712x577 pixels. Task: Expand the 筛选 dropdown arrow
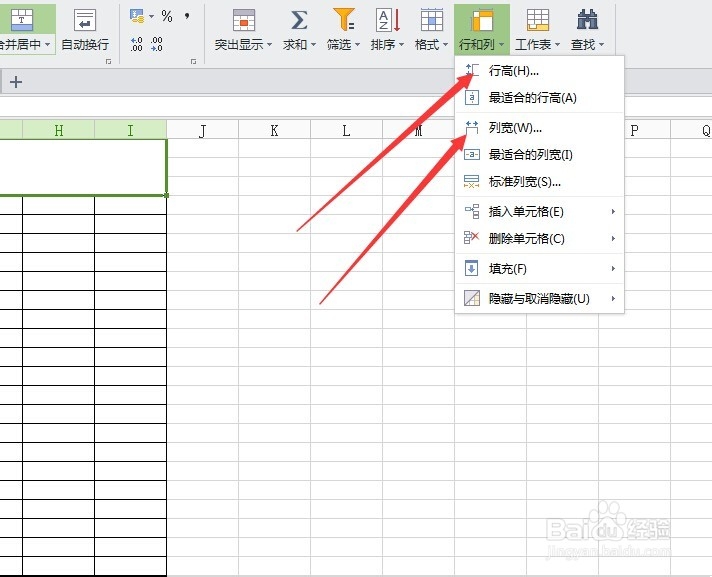point(357,44)
